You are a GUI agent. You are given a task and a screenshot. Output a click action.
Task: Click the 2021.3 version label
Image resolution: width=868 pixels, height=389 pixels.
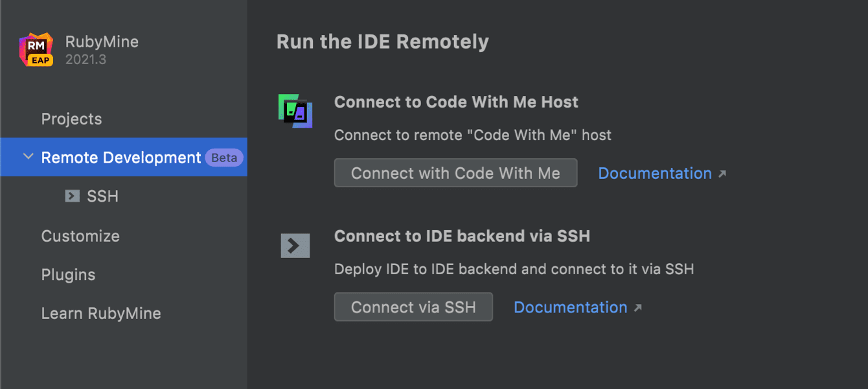pyautogui.click(x=86, y=60)
